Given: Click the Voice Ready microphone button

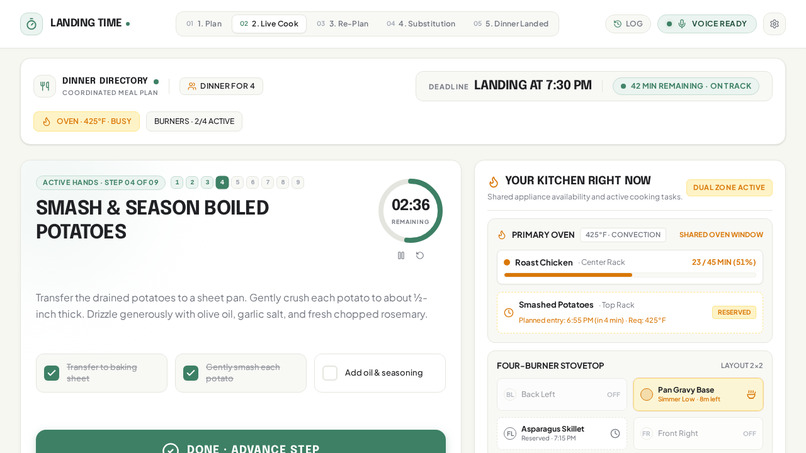Looking at the screenshot, I should pyautogui.click(x=707, y=24).
